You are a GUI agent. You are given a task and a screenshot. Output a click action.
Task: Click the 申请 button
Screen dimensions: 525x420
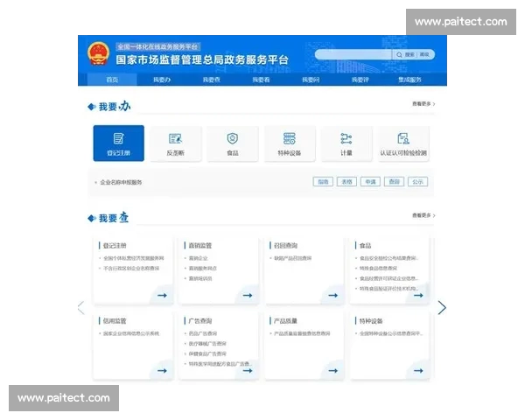pyautogui.click(x=370, y=182)
